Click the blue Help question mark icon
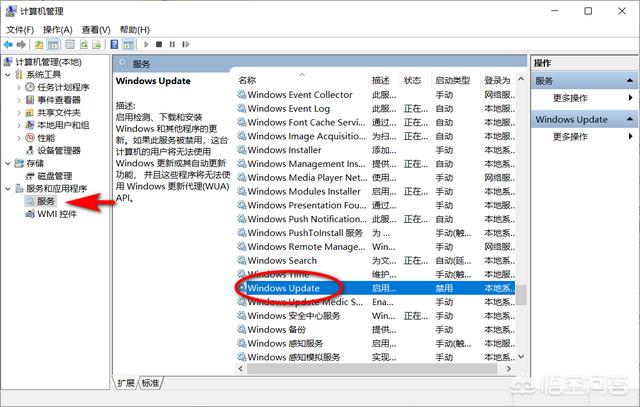The height and width of the screenshot is (407, 640). 114,44
